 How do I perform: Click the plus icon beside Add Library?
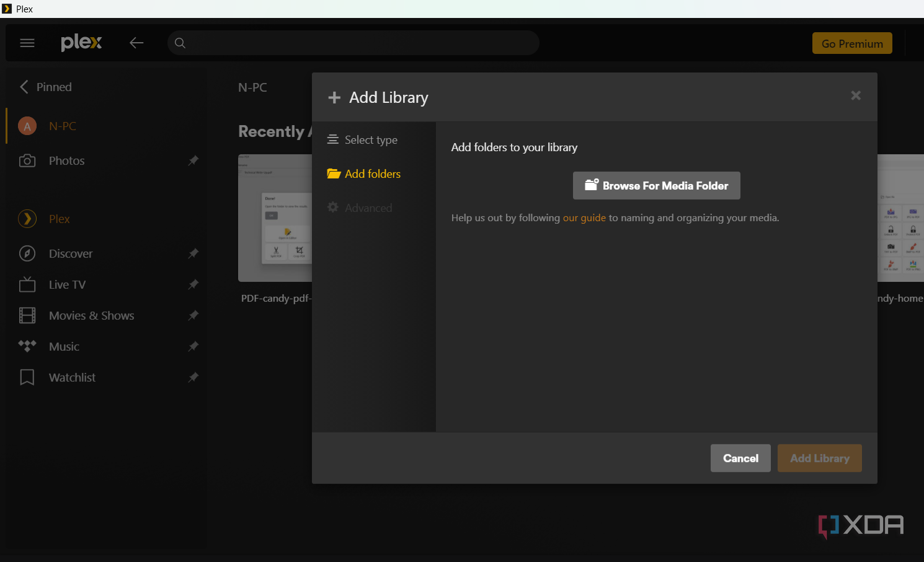pos(334,98)
